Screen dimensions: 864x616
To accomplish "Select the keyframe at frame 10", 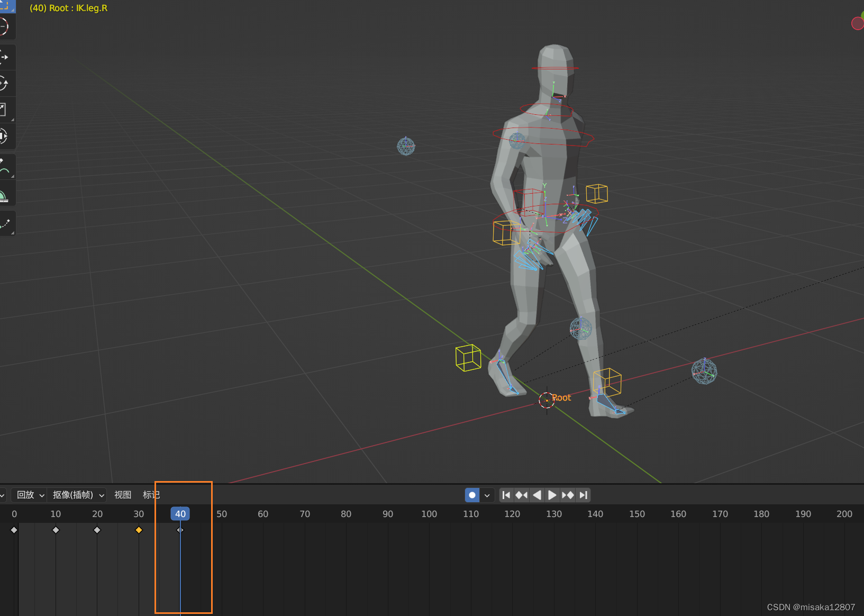I will pos(56,530).
